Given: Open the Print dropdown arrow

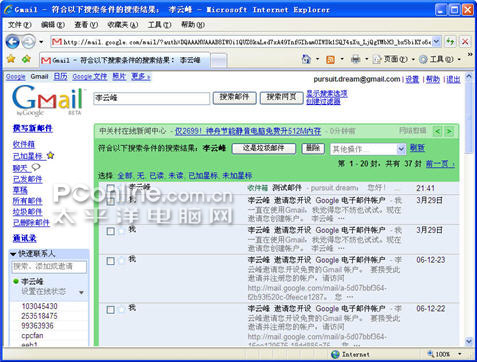Looking at the screenshot, I should [x=366, y=59].
